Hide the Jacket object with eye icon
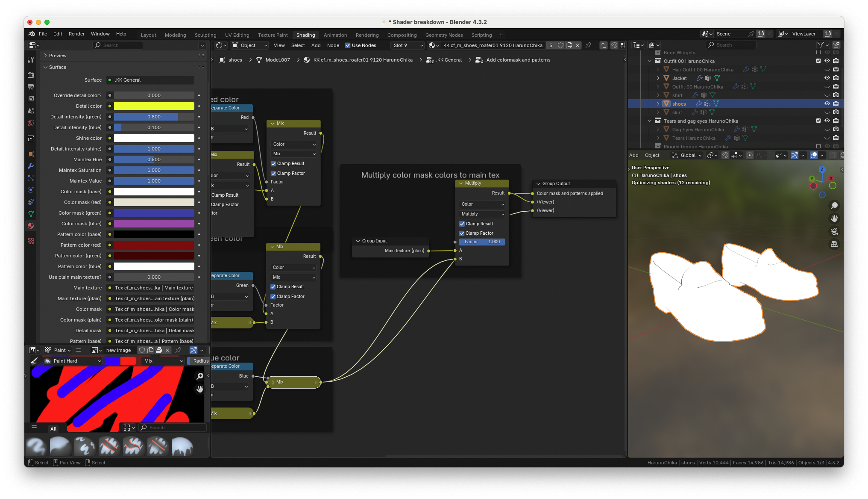868x499 pixels. pos(827,78)
